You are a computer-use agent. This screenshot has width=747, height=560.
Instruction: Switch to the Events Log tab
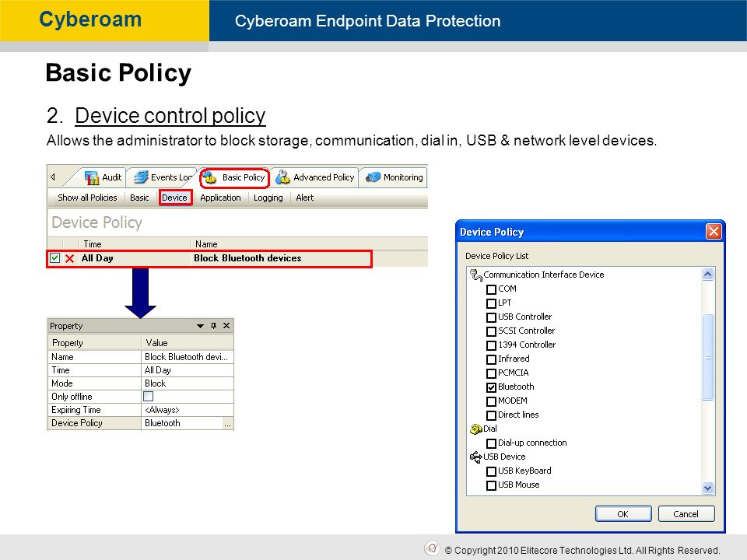coord(164,177)
